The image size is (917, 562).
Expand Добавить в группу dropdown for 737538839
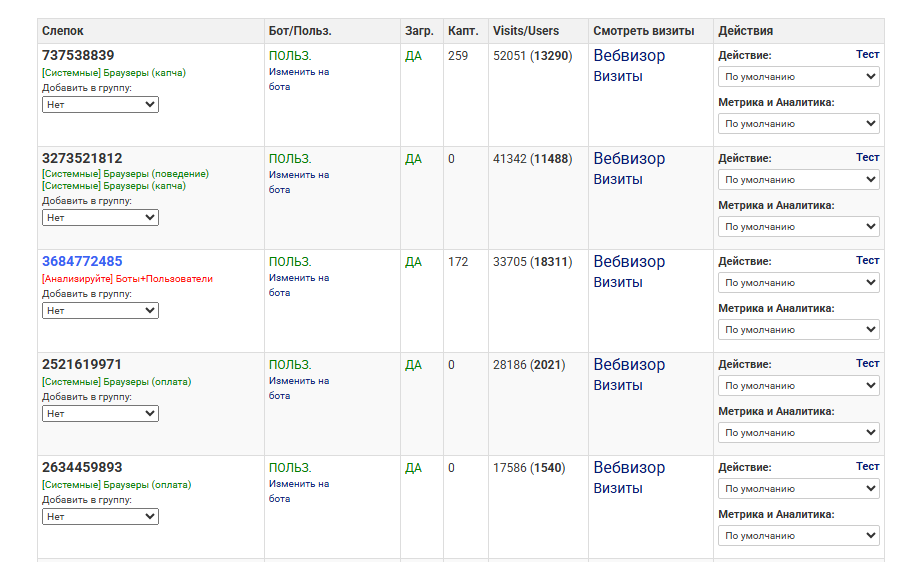click(x=100, y=104)
